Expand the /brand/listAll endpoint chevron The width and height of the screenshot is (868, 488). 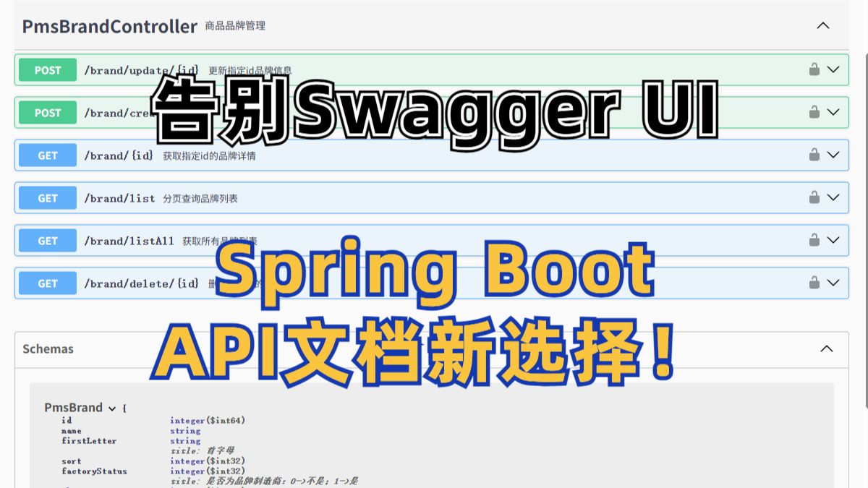click(x=833, y=240)
